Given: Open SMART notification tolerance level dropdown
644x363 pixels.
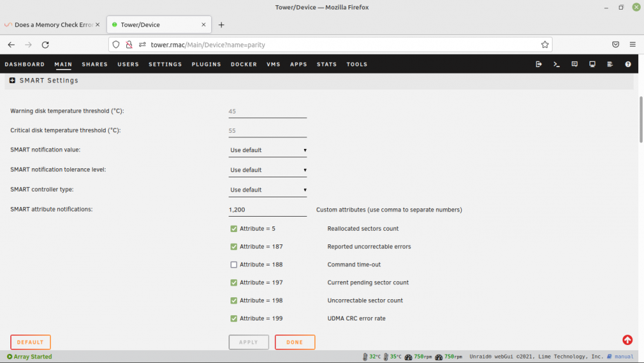Looking at the screenshot, I should click(268, 170).
